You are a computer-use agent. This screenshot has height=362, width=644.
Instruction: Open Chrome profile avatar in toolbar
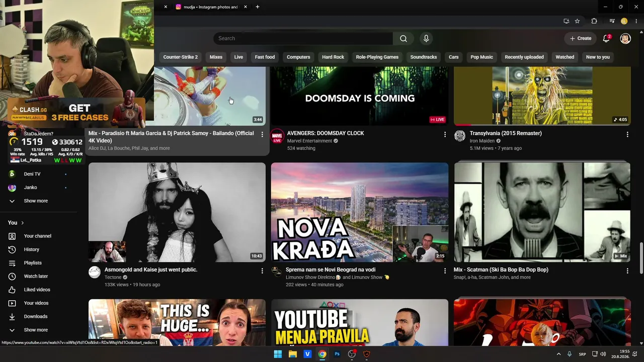tap(624, 21)
